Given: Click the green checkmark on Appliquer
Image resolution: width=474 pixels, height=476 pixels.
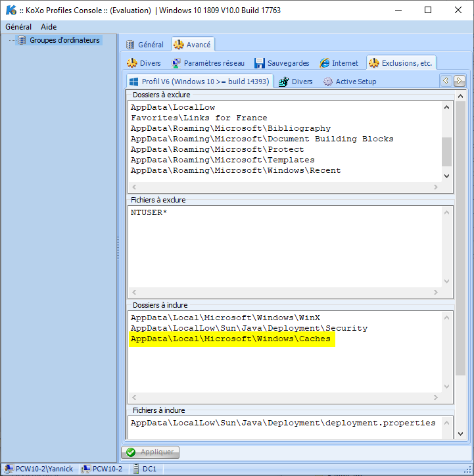Looking at the screenshot, I should click(131, 452).
